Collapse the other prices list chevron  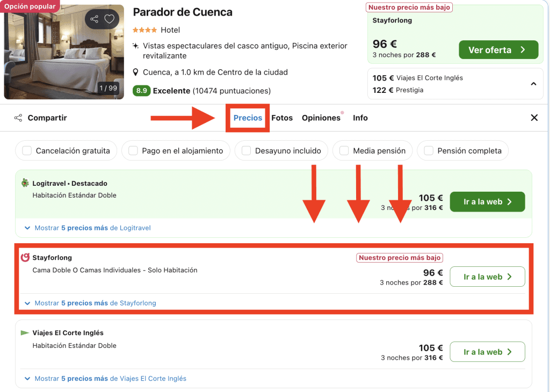tap(533, 84)
